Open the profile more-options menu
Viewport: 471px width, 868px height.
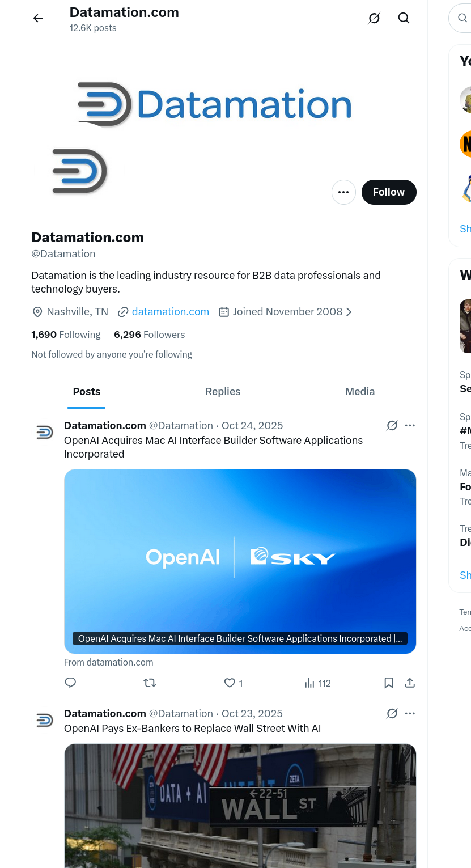click(x=343, y=192)
